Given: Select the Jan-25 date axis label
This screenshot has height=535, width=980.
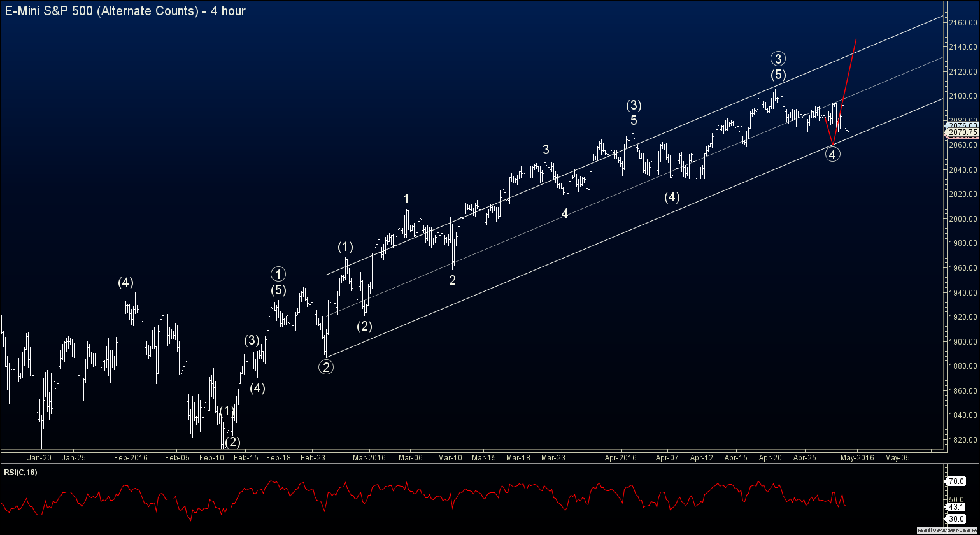Looking at the screenshot, I should pyautogui.click(x=73, y=457).
